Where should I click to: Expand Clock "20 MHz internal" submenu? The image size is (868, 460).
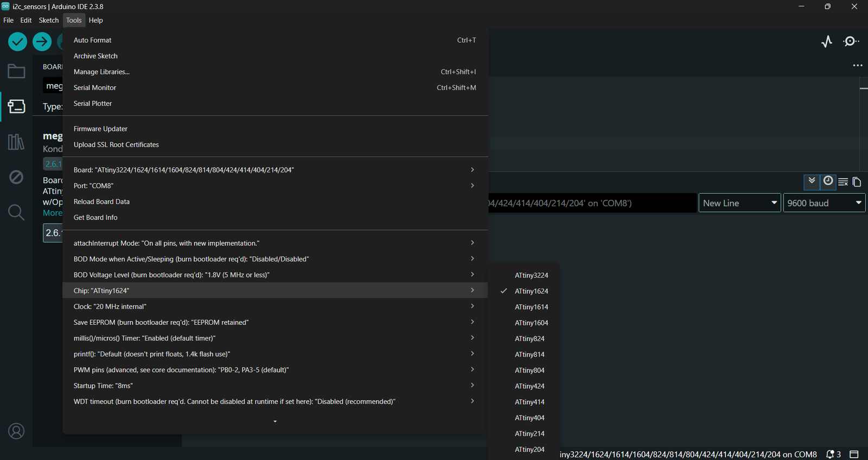click(x=275, y=306)
